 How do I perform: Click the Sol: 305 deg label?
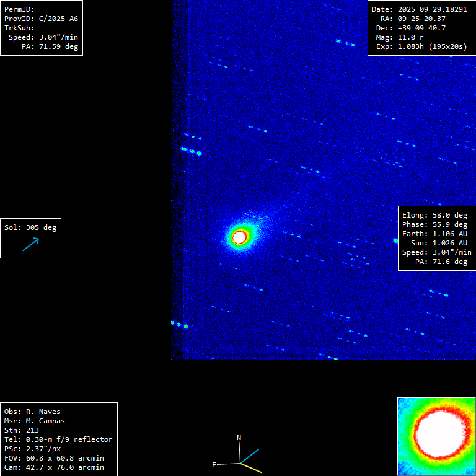coord(30,227)
